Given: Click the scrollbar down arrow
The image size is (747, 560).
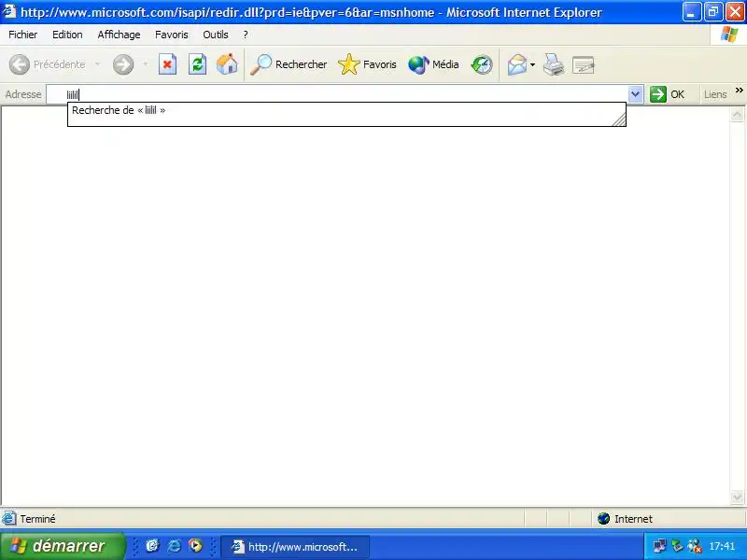Looking at the screenshot, I should click(x=737, y=497).
